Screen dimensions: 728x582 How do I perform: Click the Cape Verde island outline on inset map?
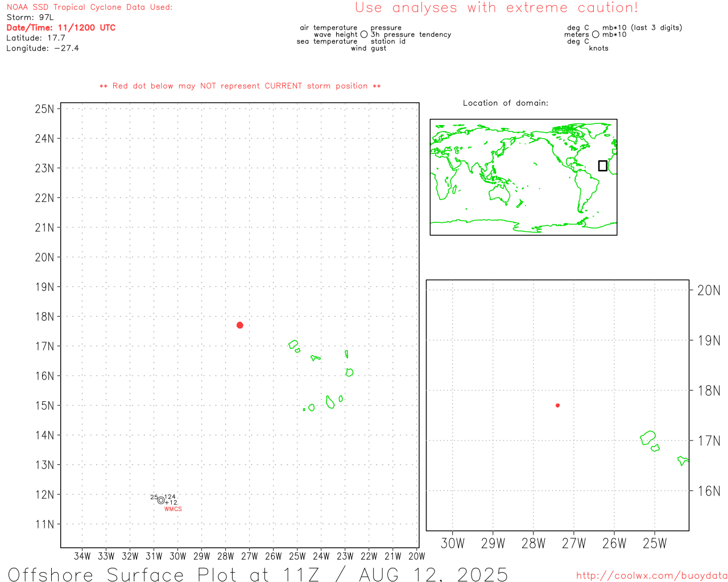tap(648, 438)
